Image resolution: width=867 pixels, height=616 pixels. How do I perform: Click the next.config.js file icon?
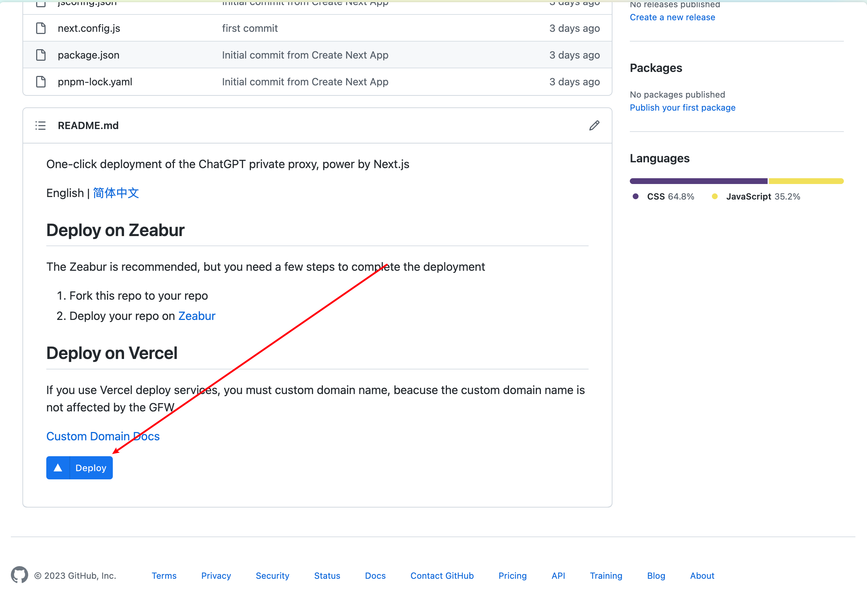41,28
